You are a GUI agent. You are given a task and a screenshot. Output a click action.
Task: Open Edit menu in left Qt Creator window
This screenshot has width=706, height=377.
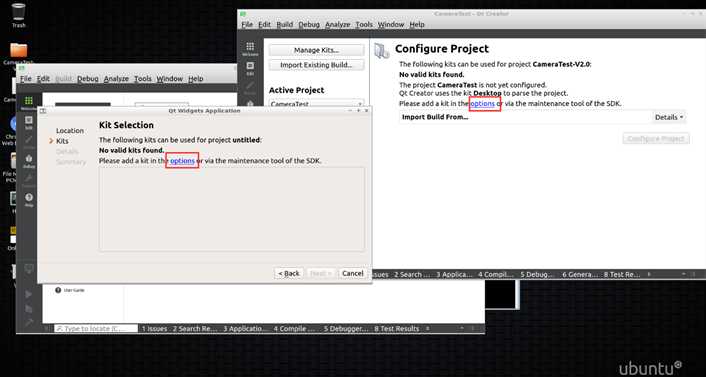pos(43,78)
